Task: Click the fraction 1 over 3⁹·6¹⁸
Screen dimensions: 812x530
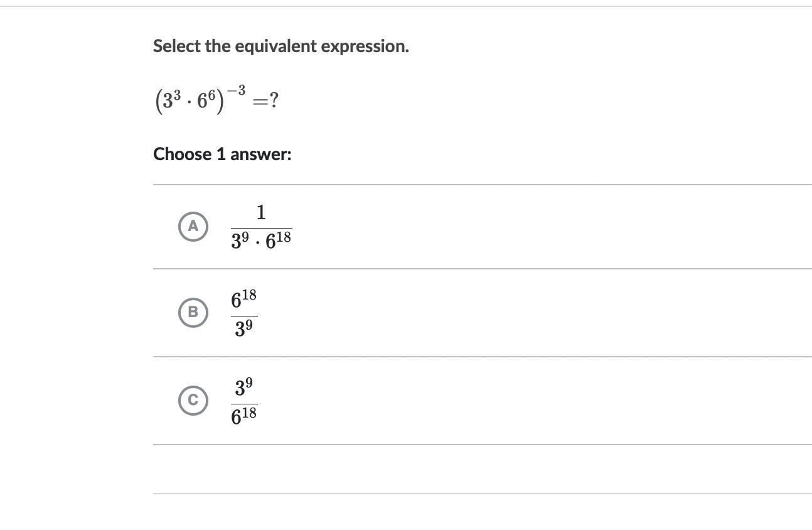Action: (261, 227)
